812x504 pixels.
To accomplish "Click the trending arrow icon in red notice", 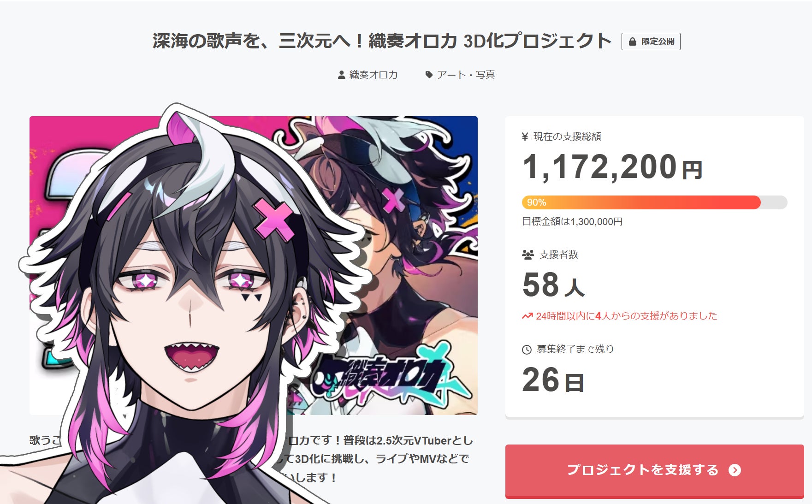I will [527, 316].
